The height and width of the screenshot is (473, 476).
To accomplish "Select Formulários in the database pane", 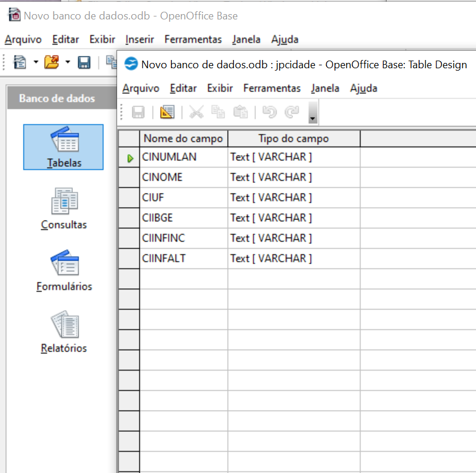I will coord(64,271).
